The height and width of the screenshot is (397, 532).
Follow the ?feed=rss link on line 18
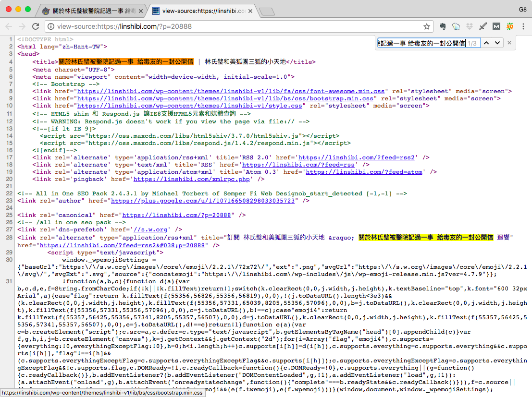click(x=298, y=165)
